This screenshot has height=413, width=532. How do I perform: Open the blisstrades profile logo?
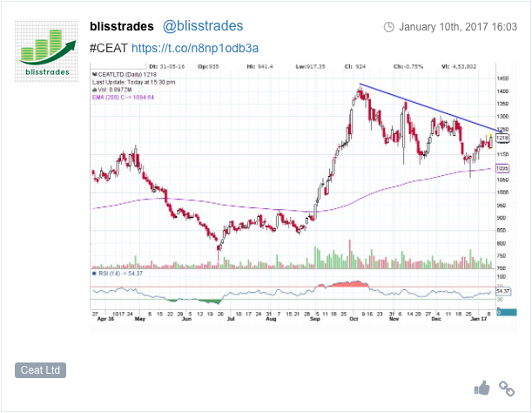pyautogui.click(x=46, y=51)
